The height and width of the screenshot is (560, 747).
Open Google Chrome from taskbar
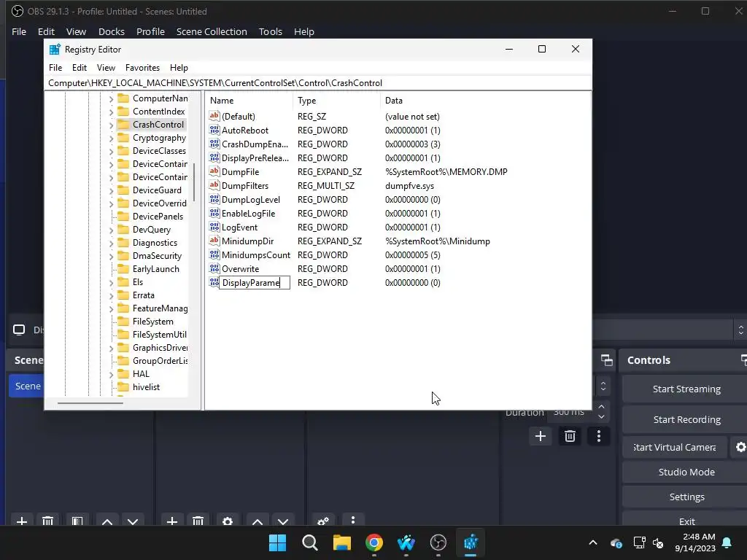pos(374,542)
